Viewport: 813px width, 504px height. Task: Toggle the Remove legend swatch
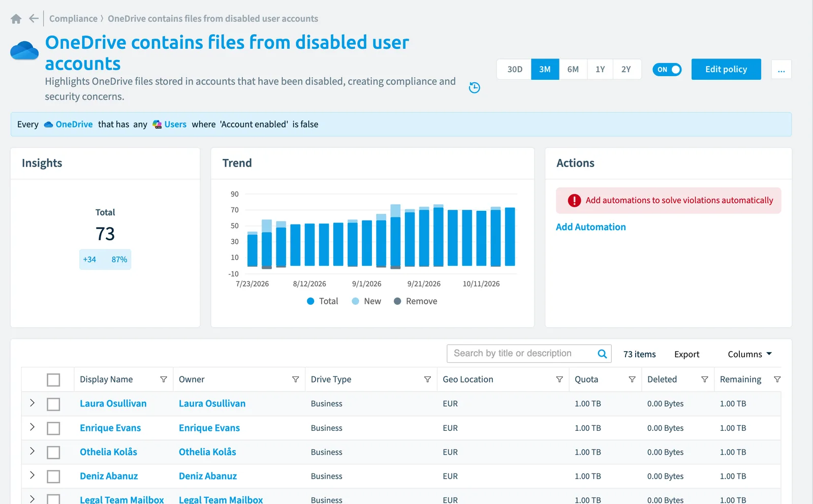[x=397, y=301]
